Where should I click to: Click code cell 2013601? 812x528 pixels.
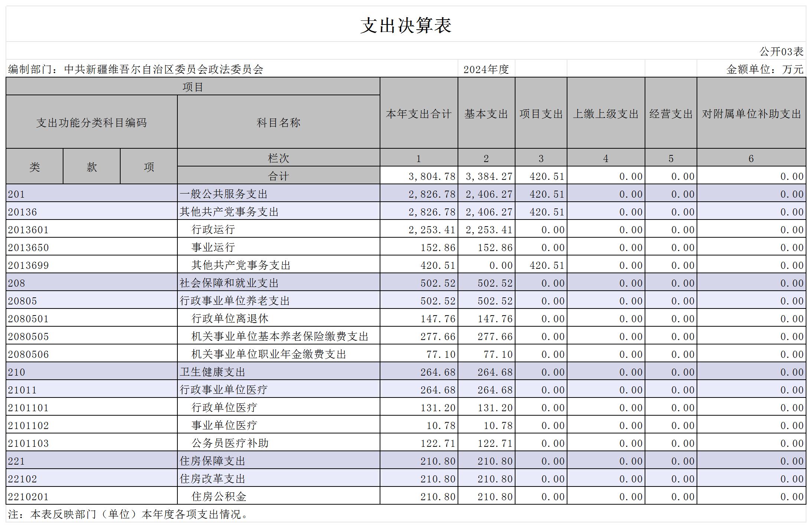(28, 230)
